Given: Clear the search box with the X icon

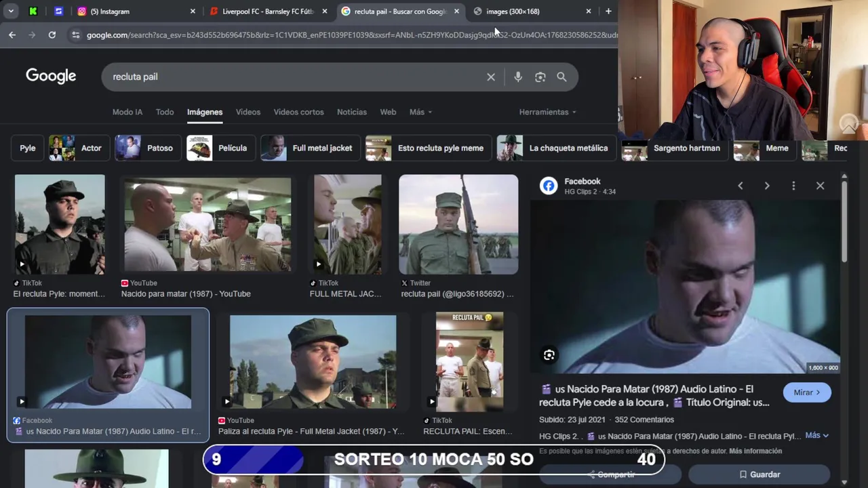Looking at the screenshot, I should [x=491, y=77].
